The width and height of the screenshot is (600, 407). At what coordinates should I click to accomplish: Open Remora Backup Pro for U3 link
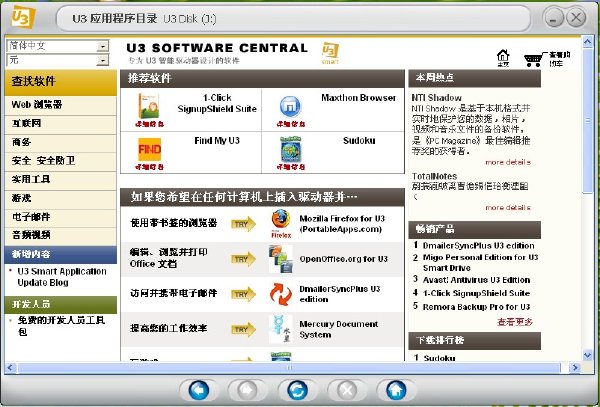[x=476, y=307]
